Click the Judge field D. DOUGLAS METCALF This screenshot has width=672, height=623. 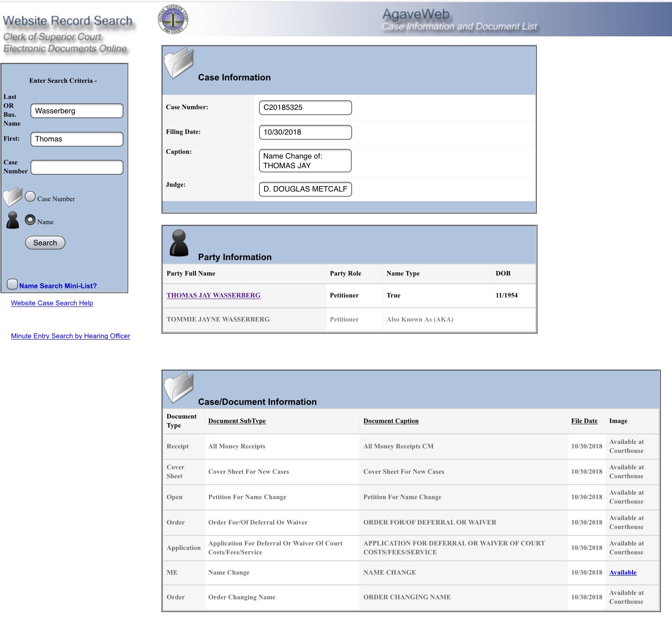pos(305,189)
